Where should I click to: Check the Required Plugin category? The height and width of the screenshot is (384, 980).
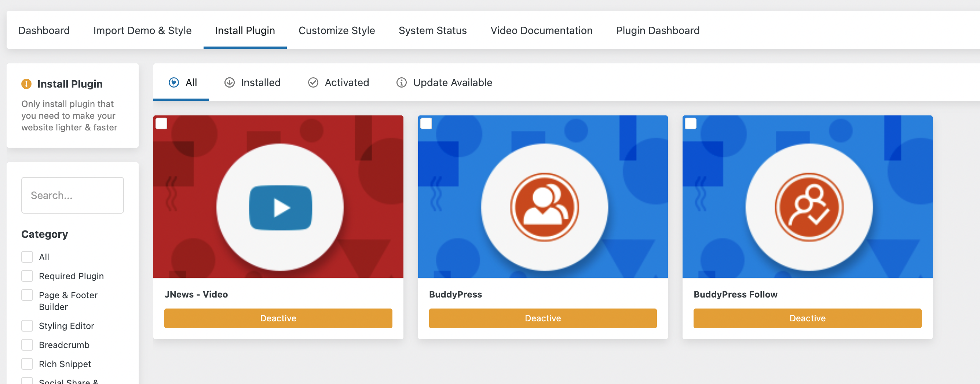click(27, 276)
